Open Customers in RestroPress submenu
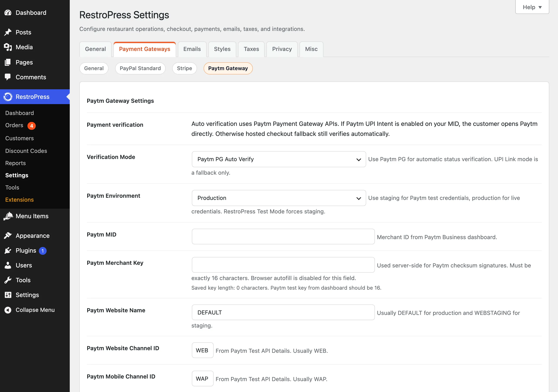 coord(19,138)
